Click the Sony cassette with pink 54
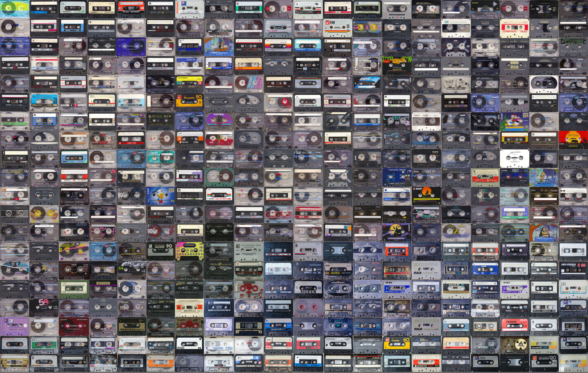Viewport: 588px width, 373px height. [x=44, y=308]
